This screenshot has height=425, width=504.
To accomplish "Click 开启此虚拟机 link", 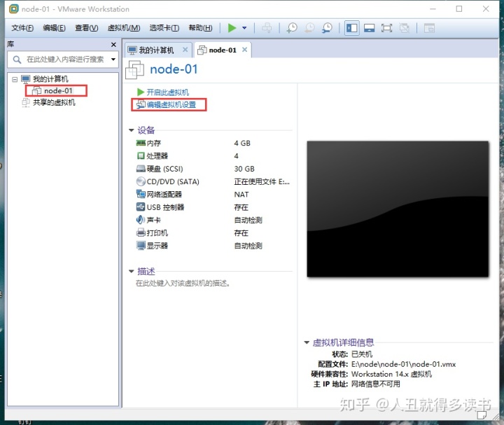I will coord(168,92).
